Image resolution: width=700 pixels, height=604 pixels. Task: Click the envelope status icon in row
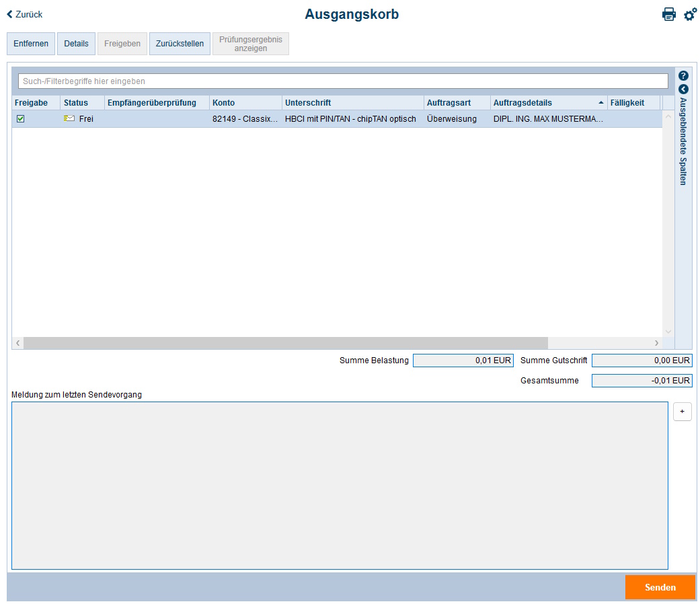pos(69,118)
